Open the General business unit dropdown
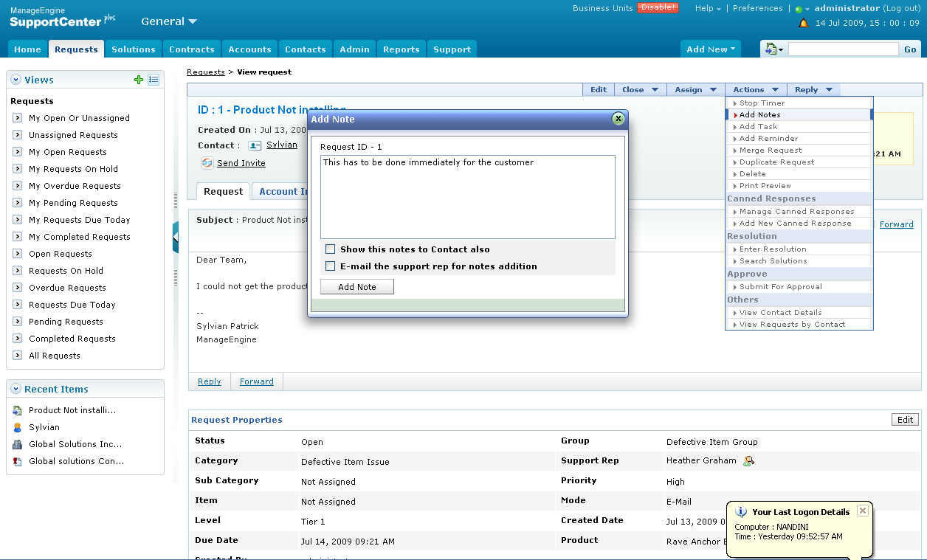927x560 pixels. tap(169, 21)
